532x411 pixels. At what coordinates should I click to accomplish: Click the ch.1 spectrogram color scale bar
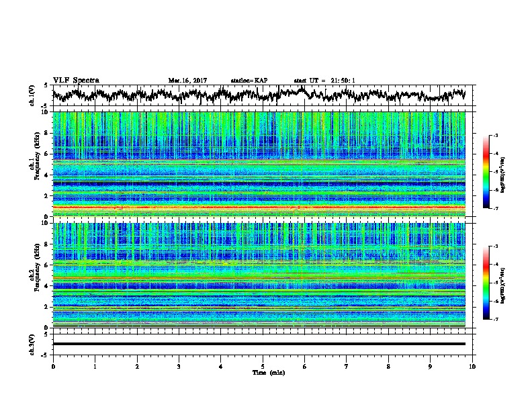486,172
